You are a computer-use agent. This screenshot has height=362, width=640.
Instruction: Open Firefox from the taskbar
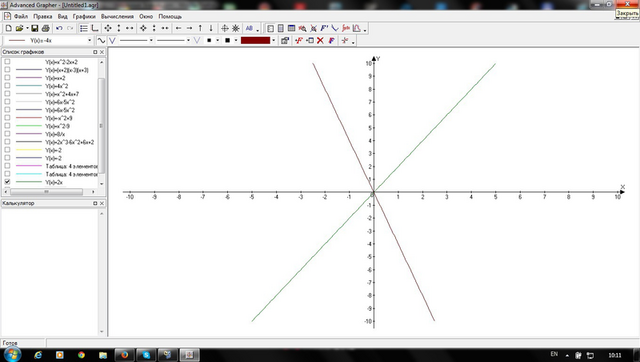coord(124,355)
